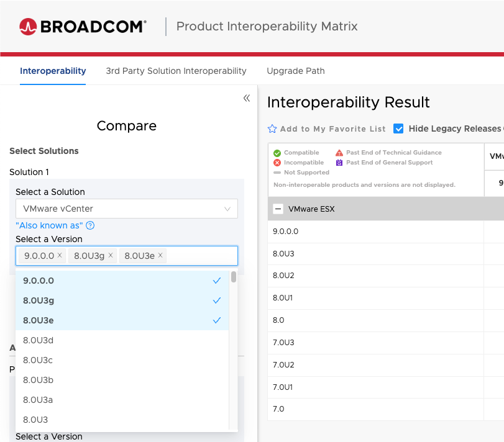Select version 8.0U3d from the list
The height and width of the screenshot is (442, 504).
pos(122,340)
